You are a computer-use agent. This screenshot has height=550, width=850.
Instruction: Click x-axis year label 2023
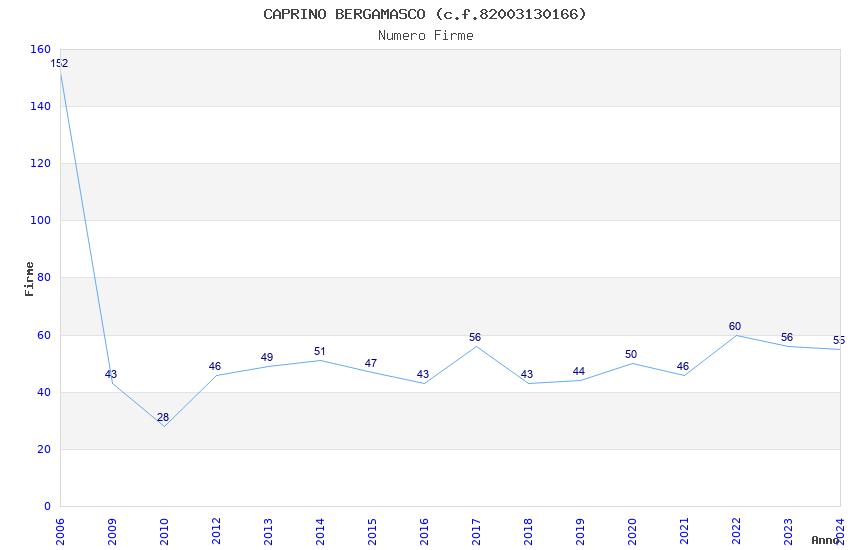[x=789, y=532]
